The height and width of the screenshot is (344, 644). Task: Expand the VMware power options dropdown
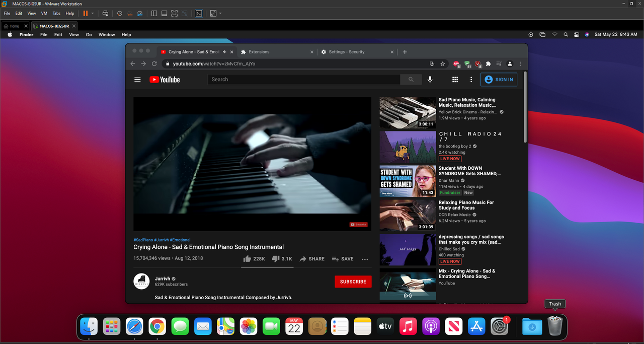[93, 14]
